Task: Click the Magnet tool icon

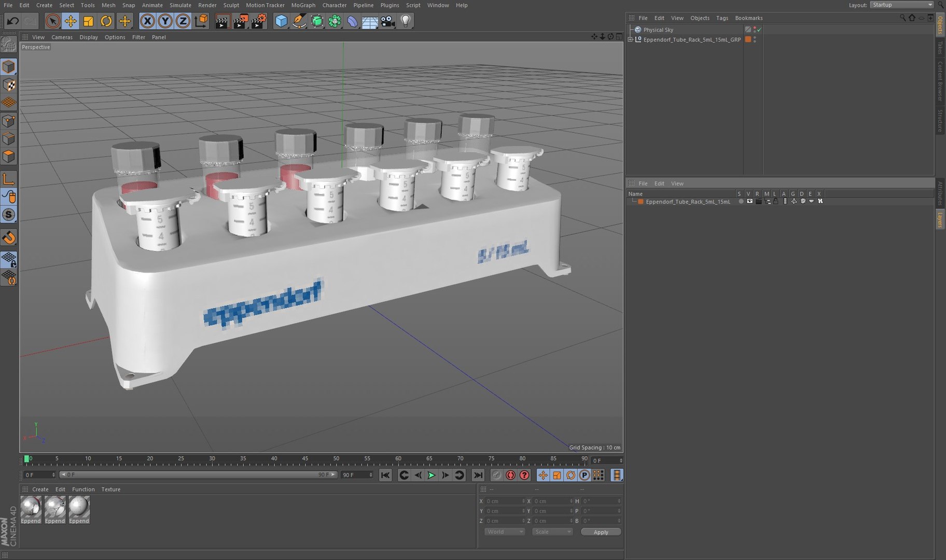Action: 9,238
